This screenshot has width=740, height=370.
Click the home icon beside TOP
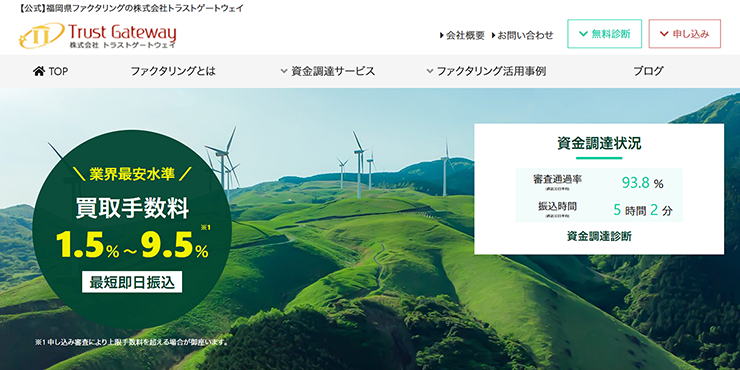[39, 71]
